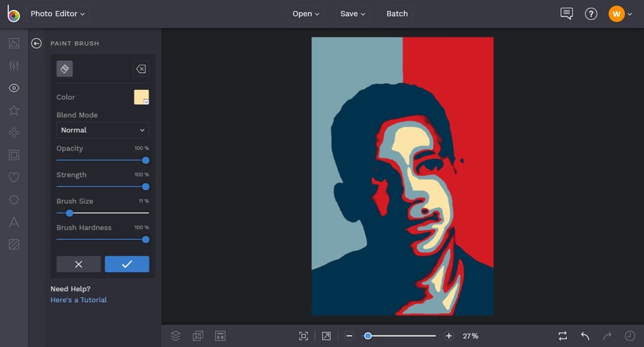Select the paint mode brush icon
644x347 pixels.
(x=65, y=69)
